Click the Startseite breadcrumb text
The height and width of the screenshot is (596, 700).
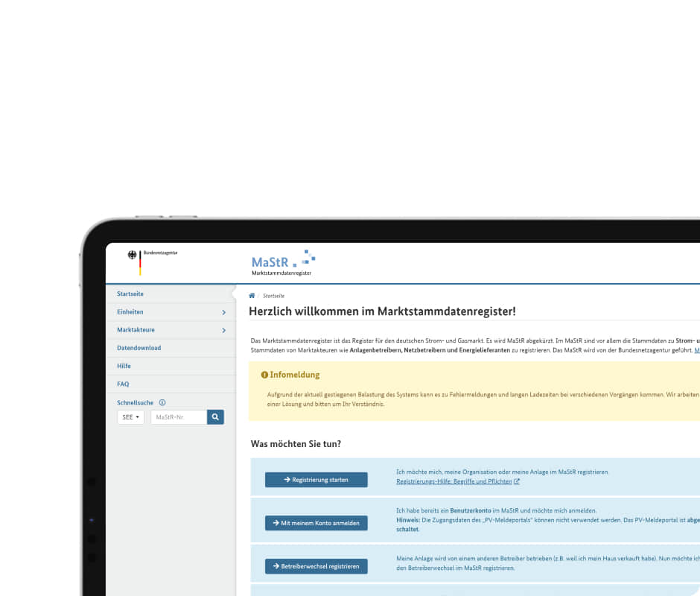click(x=273, y=296)
